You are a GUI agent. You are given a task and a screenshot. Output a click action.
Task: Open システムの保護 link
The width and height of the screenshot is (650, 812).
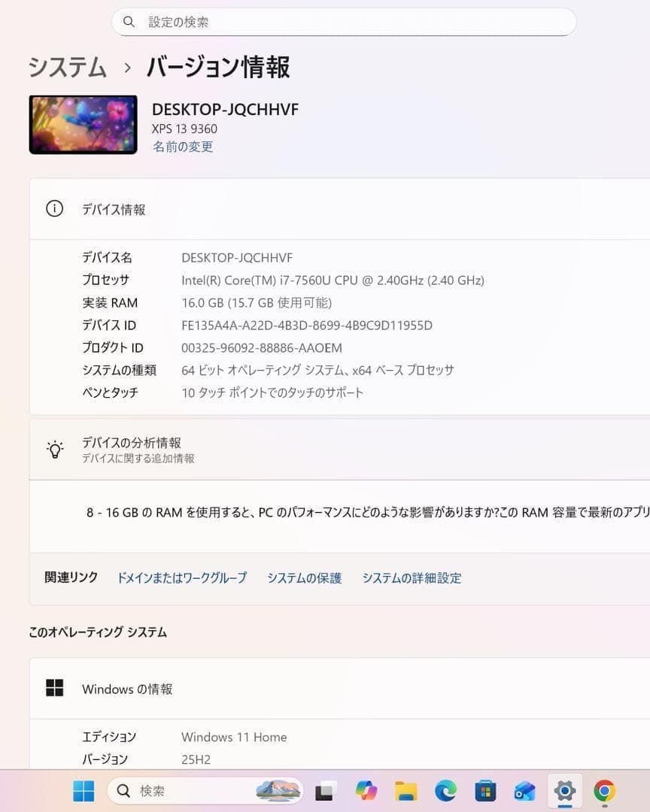click(304, 578)
